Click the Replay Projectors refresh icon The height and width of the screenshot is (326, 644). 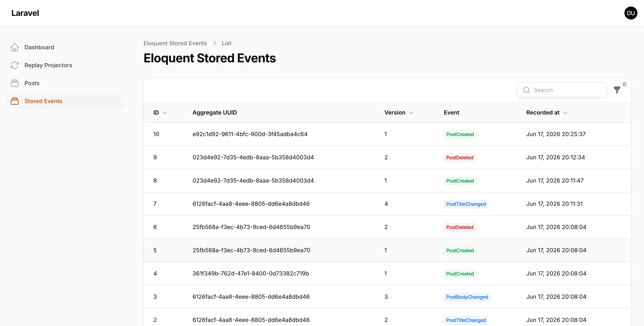(14, 65)
